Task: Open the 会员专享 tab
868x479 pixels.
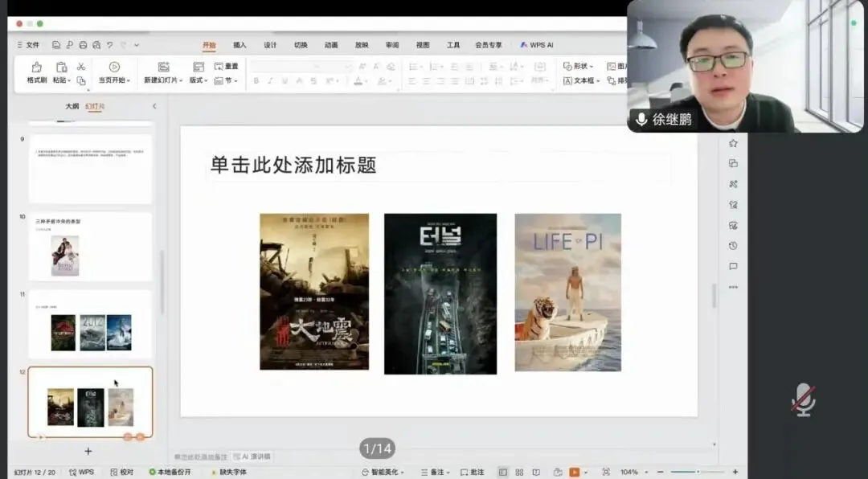Action: point(489,45)
